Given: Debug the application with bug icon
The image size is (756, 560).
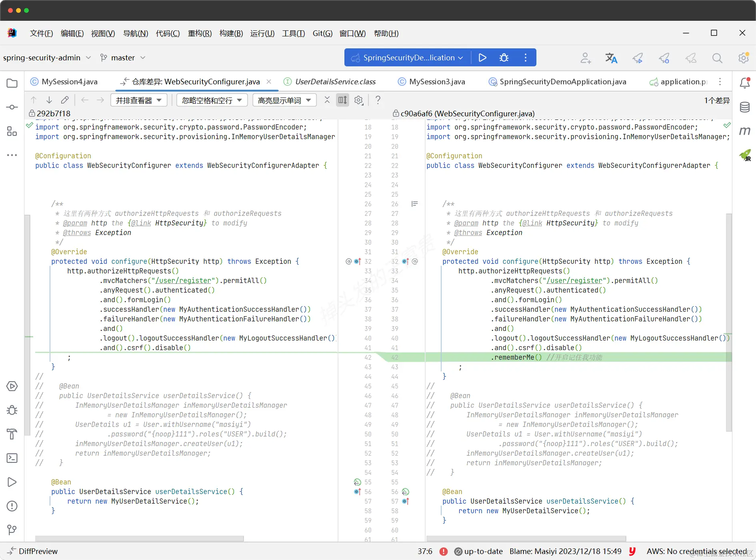Looking at the screenshot, I should [504, 58].
